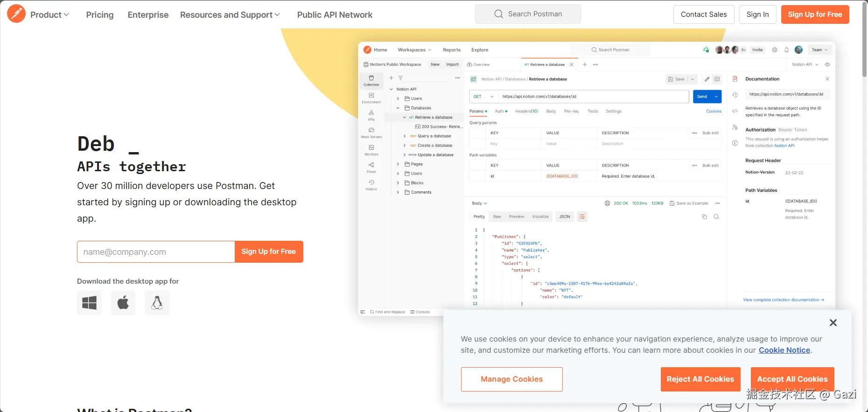
Task: Open History in the app preview sidebar
Action: point(371,185)
